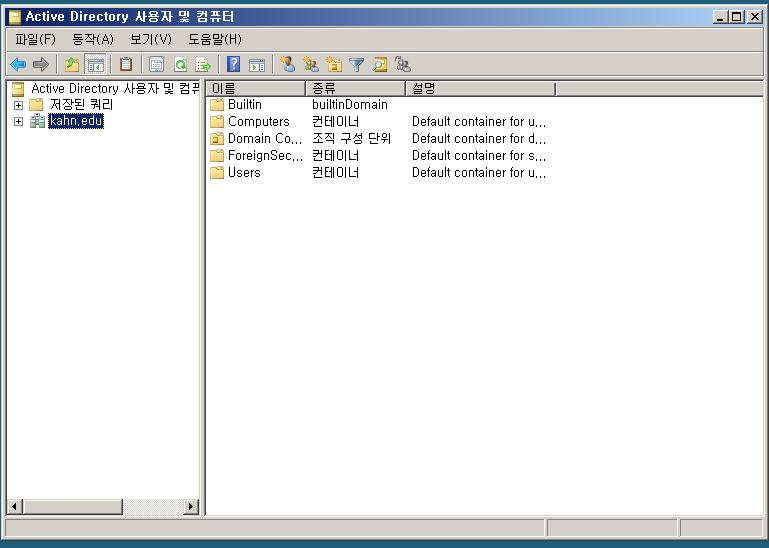Sort by the 설명 column header
This screenshot has width=769, height=548.
(481, 88)
